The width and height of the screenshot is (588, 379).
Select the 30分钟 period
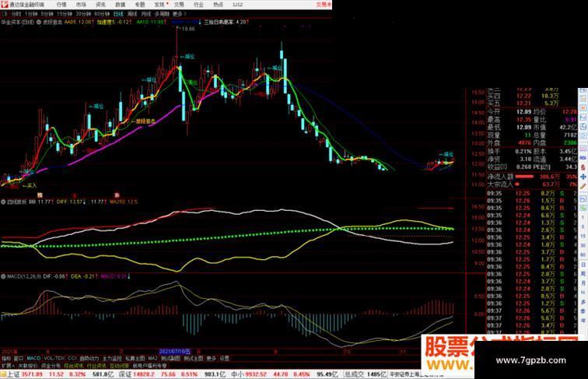click(x=83, y=14)
